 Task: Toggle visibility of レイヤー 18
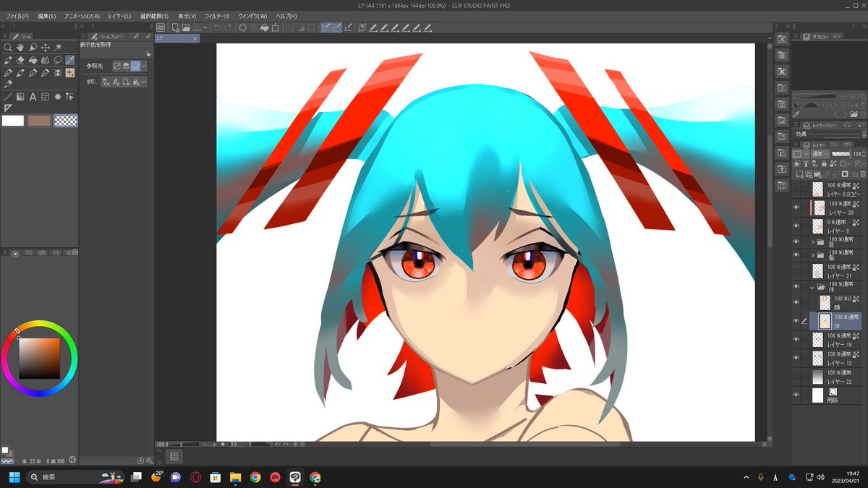(x=796, y=339)
